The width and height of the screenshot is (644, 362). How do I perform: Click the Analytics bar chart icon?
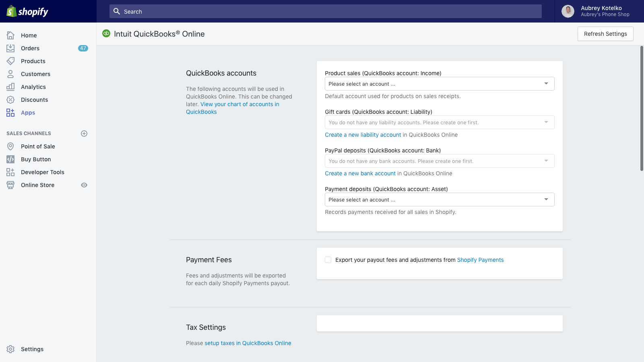coord(11,87)
